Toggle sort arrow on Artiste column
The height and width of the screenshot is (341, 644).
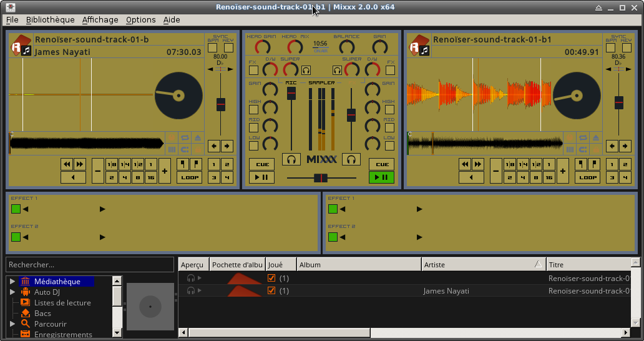tap(538, 264)
